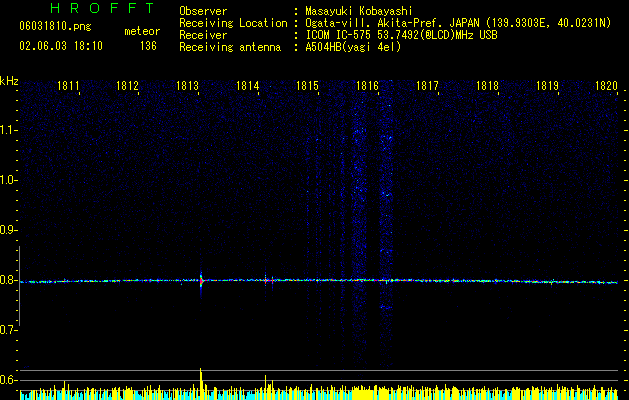This screenshot has width=629, height=400.
Task: Click the 1820 time marker
Action: coord(607,86)
